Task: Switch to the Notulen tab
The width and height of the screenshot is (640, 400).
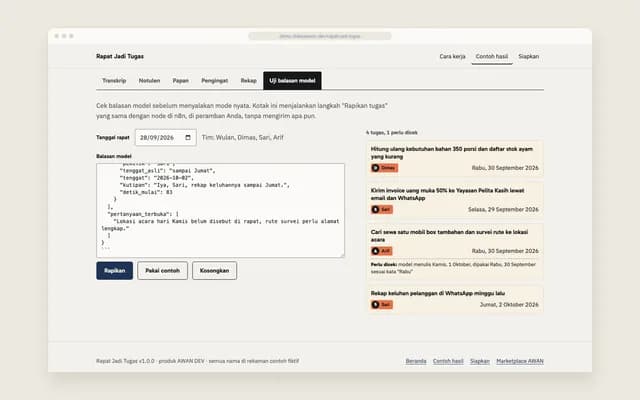Action: (149, 81)
